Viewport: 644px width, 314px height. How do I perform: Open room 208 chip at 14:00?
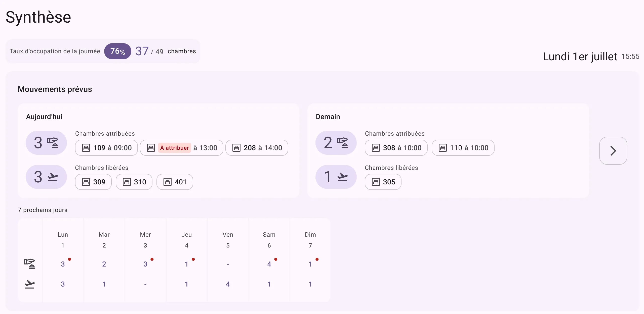click(x=257, y=148)
